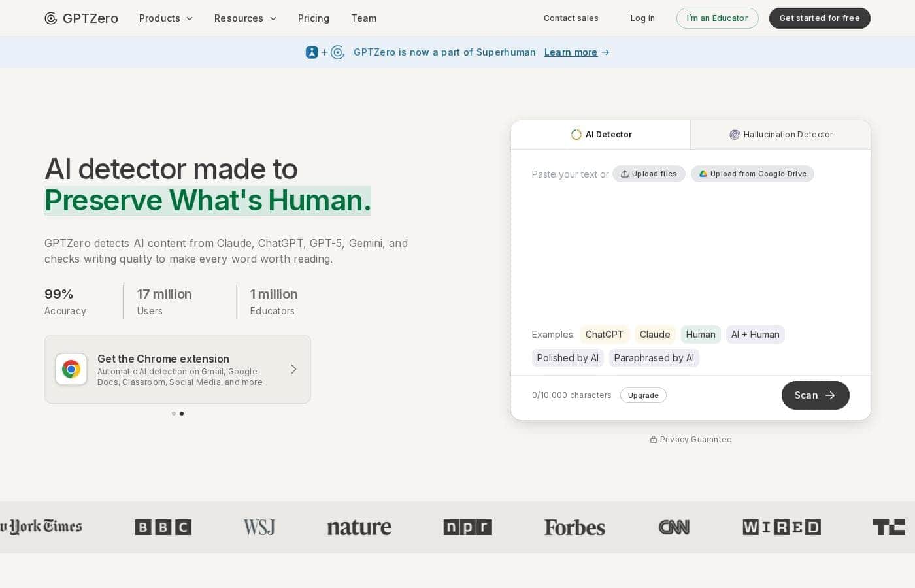915x588 pixels.
Task: Open the Get the Chrome extension card
Action: (178, 369)
